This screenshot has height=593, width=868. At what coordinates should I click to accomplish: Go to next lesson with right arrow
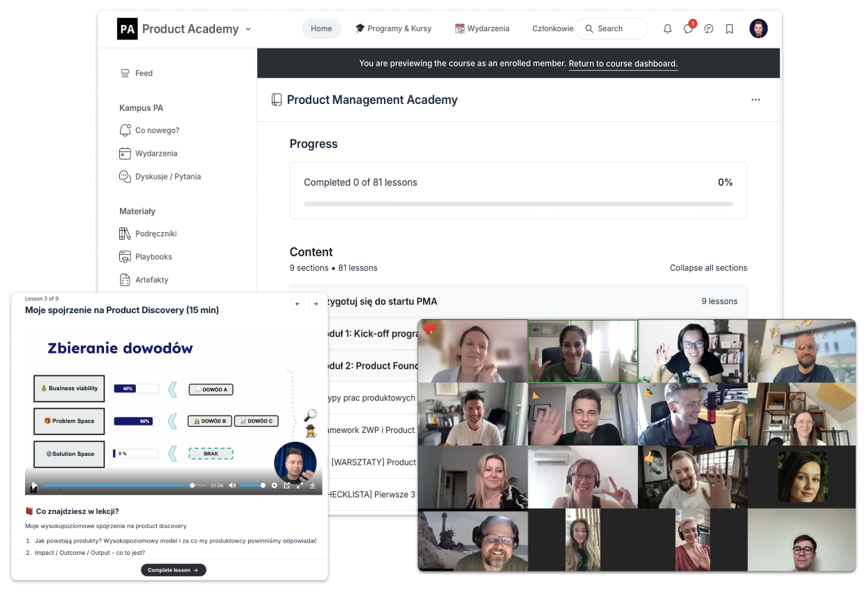[x=315, y=303]
